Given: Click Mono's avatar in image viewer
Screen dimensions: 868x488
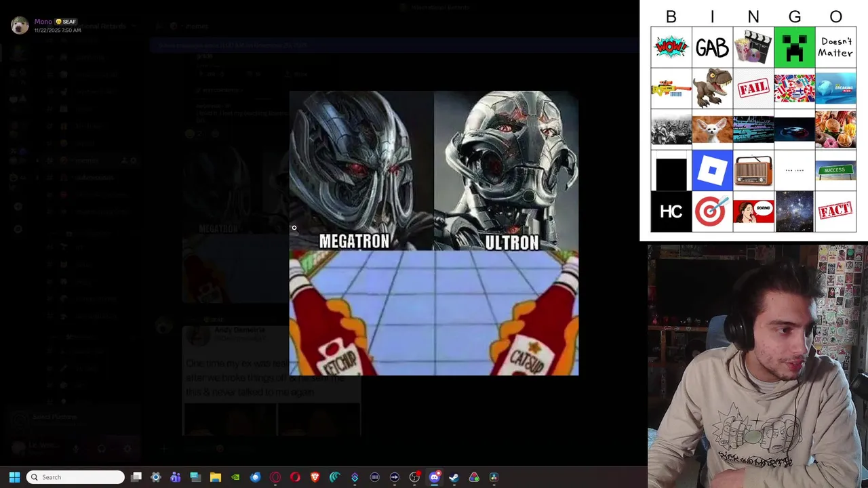Looking at the screenshot, I should (x=19, y=25).
